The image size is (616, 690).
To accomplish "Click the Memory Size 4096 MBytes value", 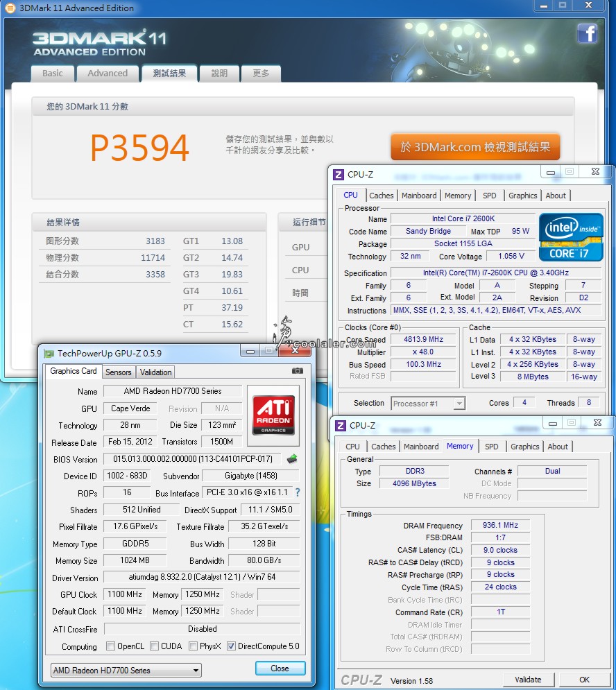I will pos(414,483).
